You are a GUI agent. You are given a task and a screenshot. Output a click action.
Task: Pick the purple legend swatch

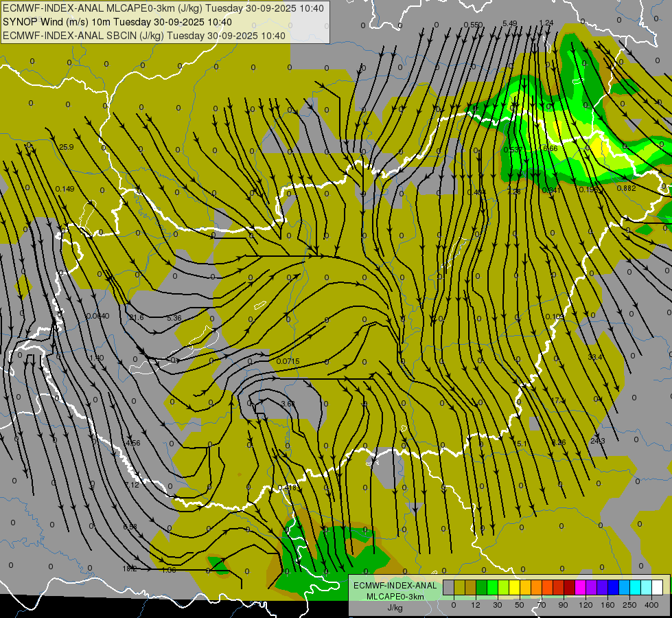pyautogui.click(x=592, y=587)
